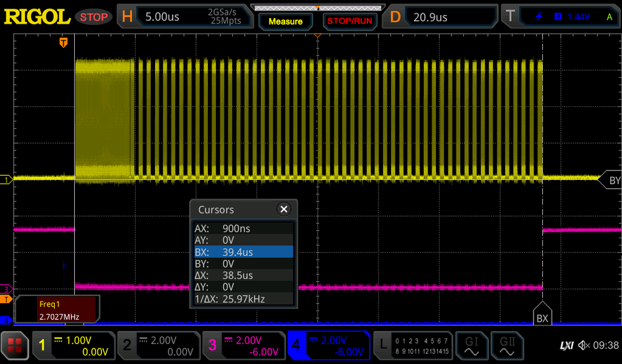Click the orange T trigger position marker on the grid

(x=64, y=42)
